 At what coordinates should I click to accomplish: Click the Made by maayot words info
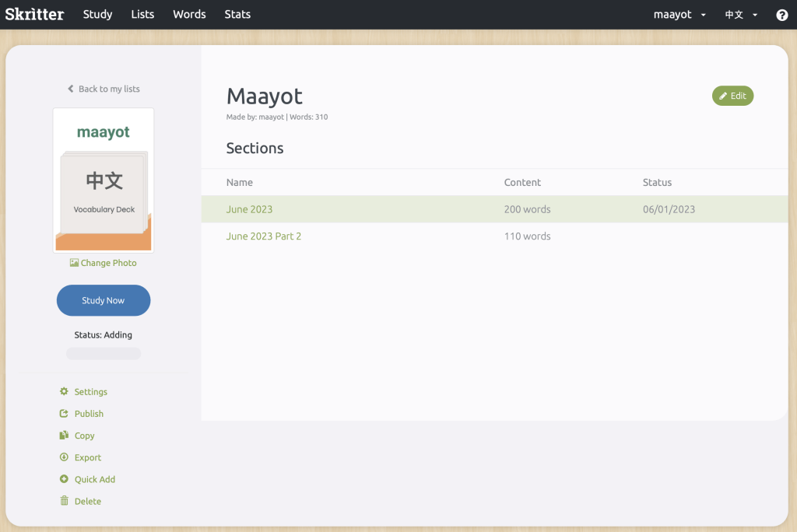(277, 117)
